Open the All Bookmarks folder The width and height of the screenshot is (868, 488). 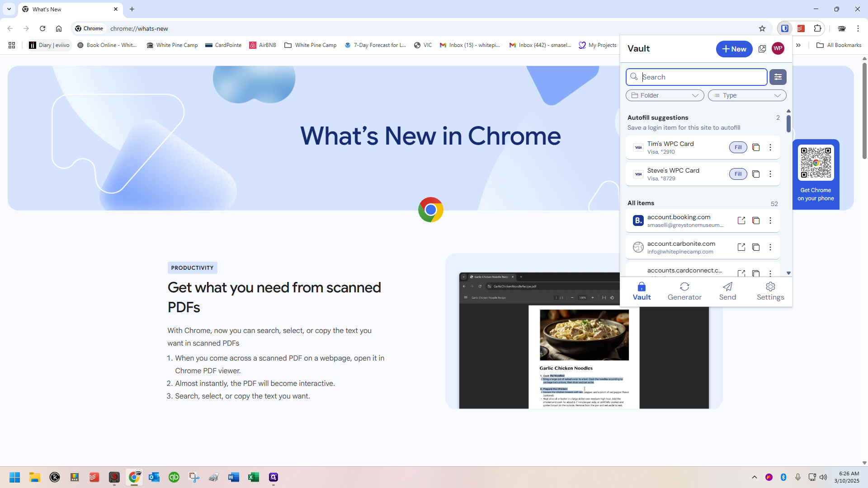point(839,45)
